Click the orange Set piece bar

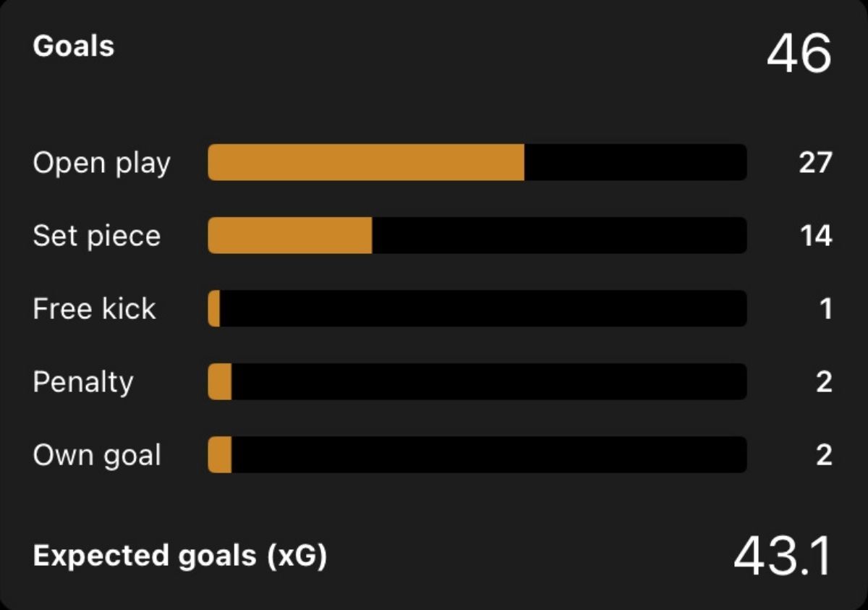[290, 235]
